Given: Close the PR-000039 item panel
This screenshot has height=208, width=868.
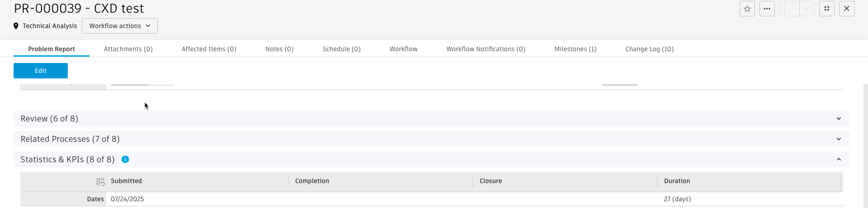Looking at the screenshot, I should [847, 9].
